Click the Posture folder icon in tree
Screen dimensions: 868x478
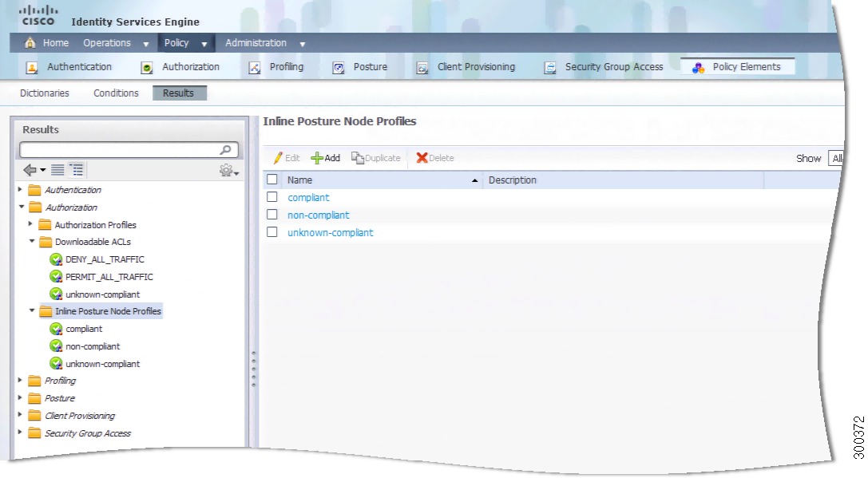click(x=34, y=398)
